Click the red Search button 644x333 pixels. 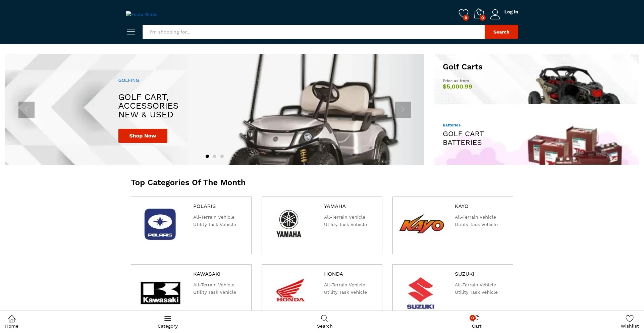[501, 32]
